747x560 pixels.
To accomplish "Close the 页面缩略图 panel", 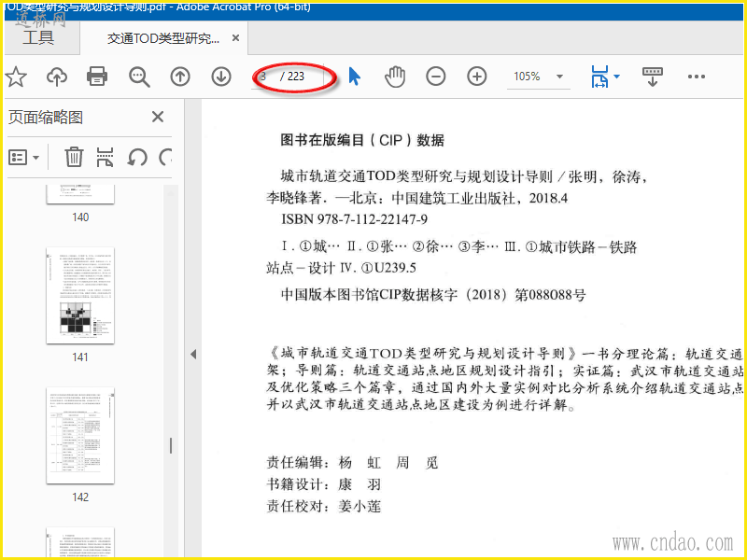I will click(x=158, y=117).
